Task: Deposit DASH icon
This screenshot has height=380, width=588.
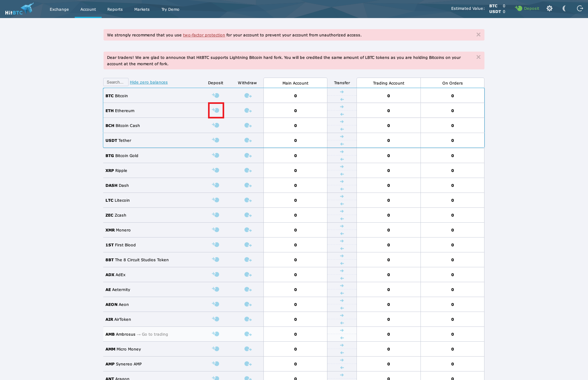Action: pos(216,185)
